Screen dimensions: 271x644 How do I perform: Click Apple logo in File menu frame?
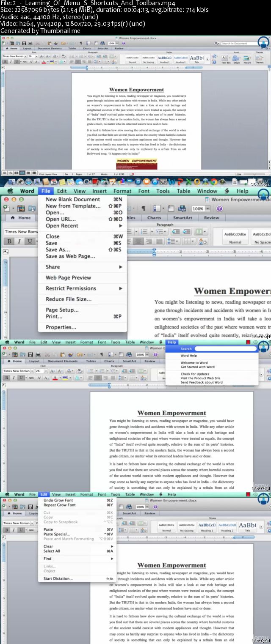(9, 191)
